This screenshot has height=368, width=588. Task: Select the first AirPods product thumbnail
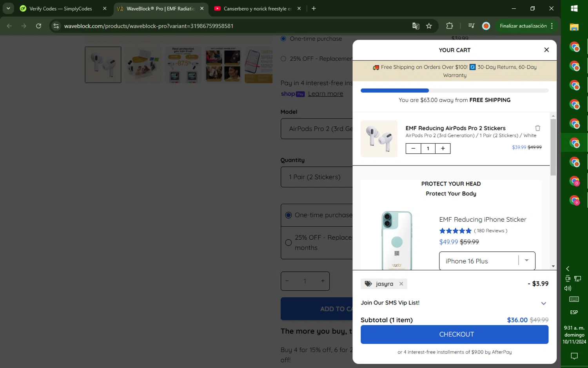coord(103,65)
